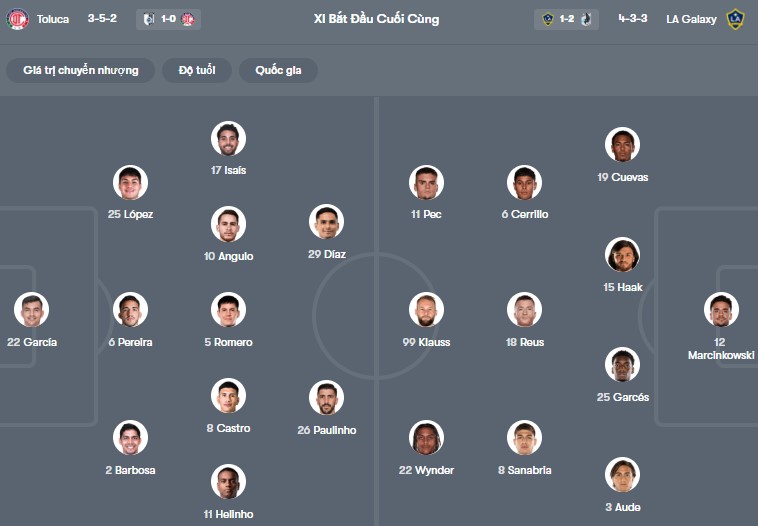The image size is (758, 526).
Task: Click goalkeeper García's player avatar
Action: pyautogui.click(x=31, y=310)
